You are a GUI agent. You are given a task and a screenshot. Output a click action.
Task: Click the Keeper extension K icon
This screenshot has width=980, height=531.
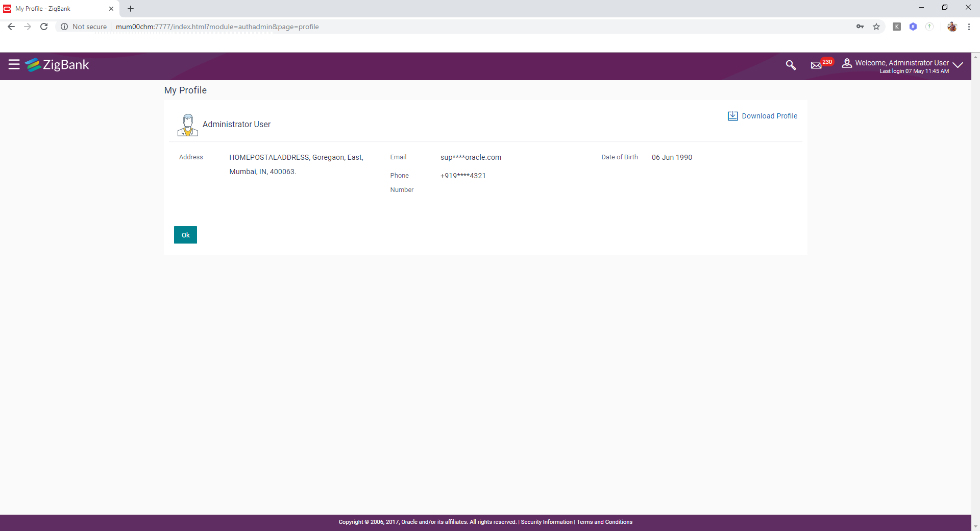pos(897,27)
